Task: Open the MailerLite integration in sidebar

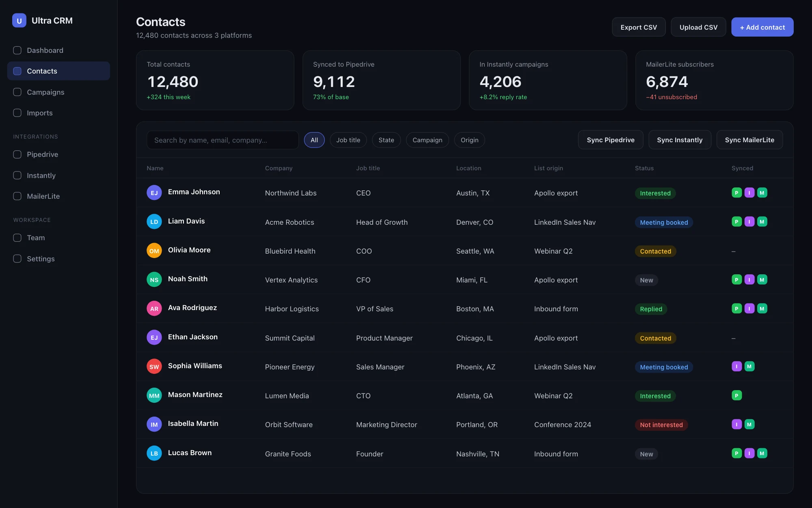Action: 58,196
